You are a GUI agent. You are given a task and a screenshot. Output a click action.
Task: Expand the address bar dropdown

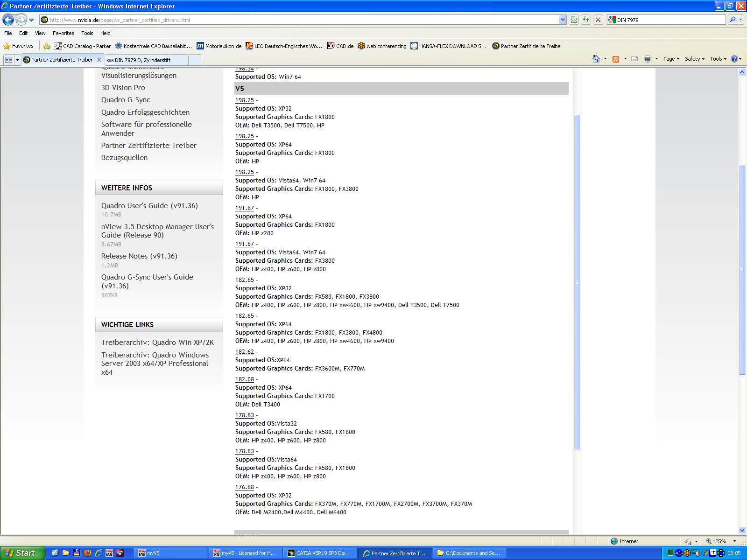pyautogui.click(x=563, y=20)
